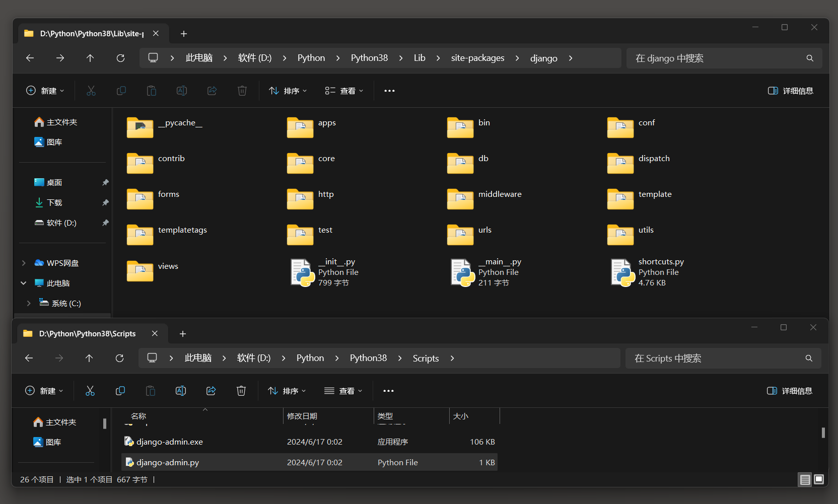Close the Scripts tab
Image resolution: width=838 pixels, height=504 pixels.
pos(155,333)
